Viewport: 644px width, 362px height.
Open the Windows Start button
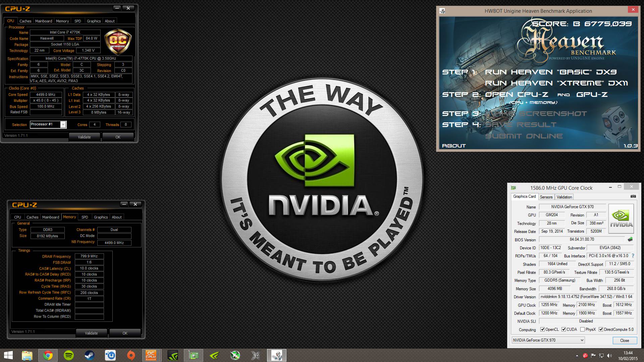click(8, 355)
